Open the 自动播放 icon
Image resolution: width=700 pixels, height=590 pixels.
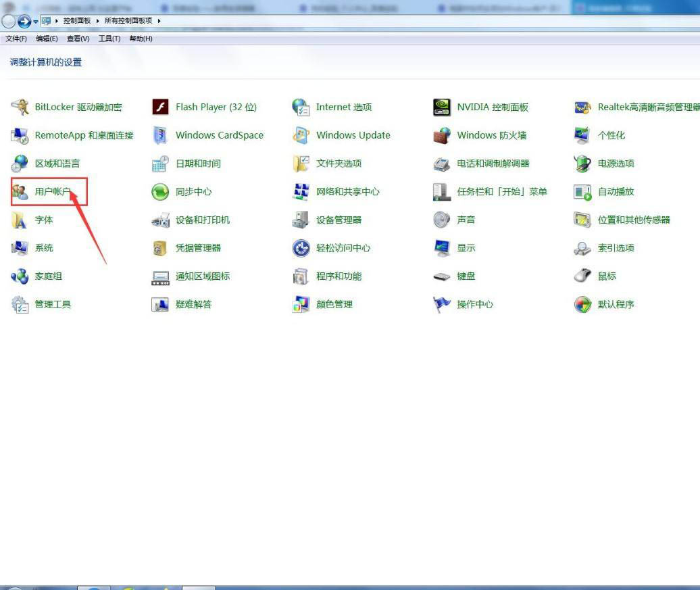(x=582, y=192)
